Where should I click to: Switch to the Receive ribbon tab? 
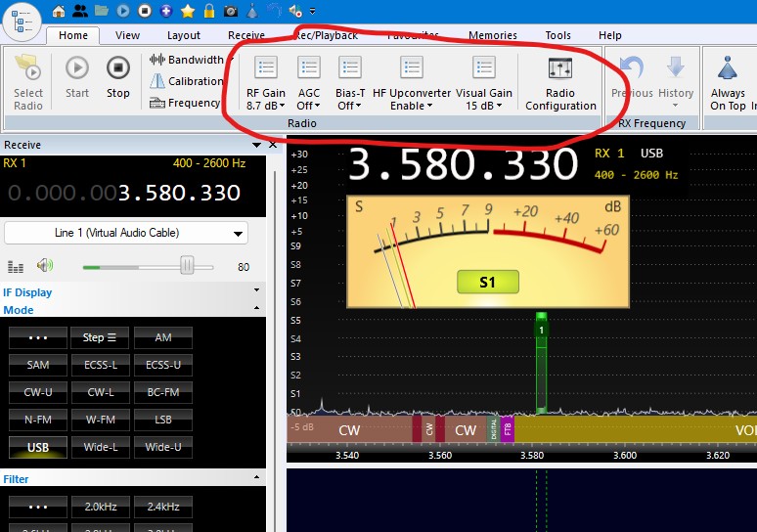[x=246, y=35]
